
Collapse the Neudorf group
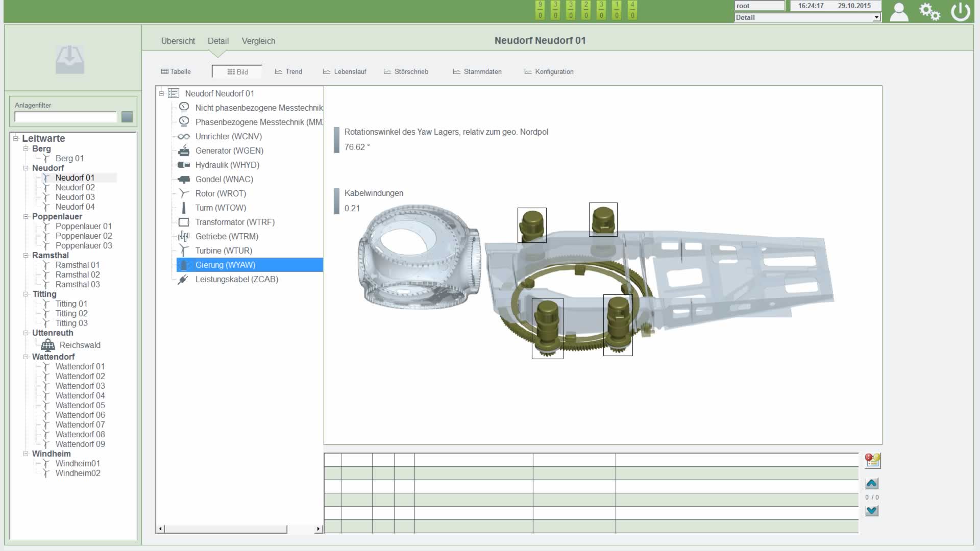[26, 168]
